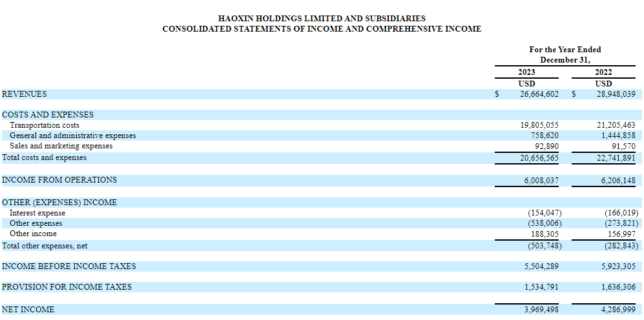644x320 pixels.
Task: Select the HAOXIN HOLDINGS LIMITED AND SUBSIDIARIES title
Action: [322, 19]
